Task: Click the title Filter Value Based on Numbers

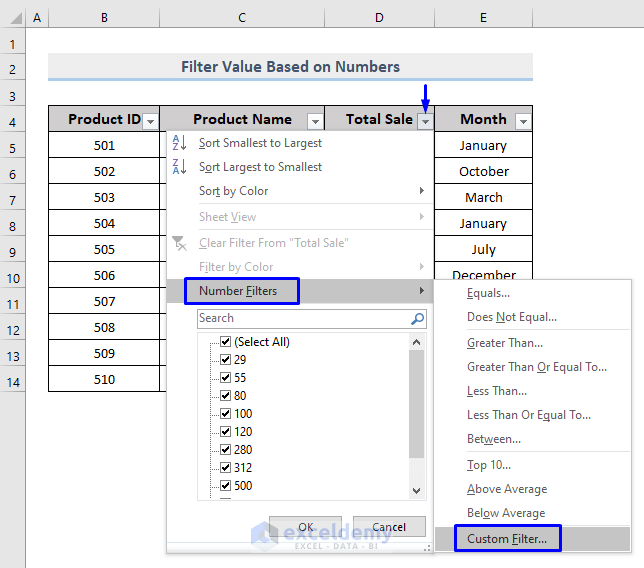Action: 290,67
